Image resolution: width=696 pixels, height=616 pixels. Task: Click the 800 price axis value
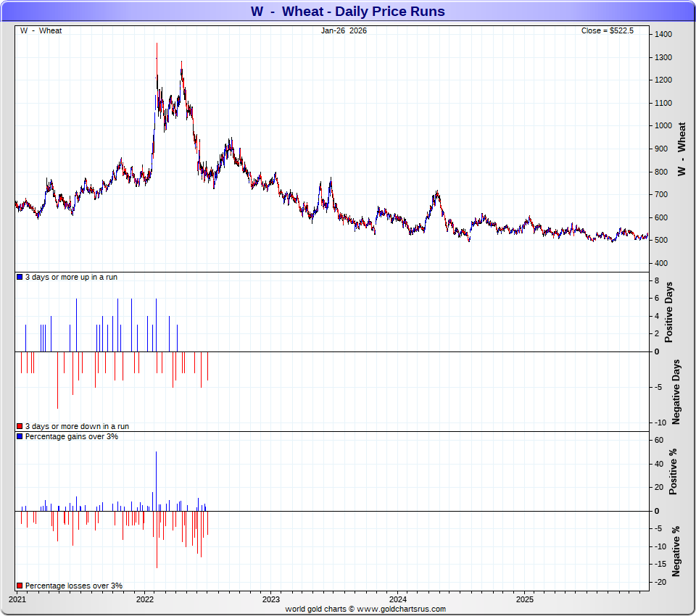661,172
